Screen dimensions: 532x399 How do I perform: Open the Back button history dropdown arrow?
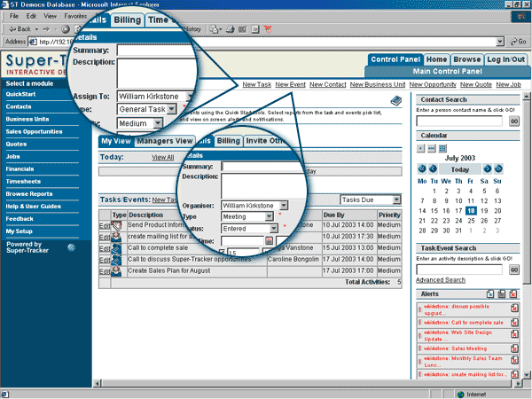(x=36, y=29)
